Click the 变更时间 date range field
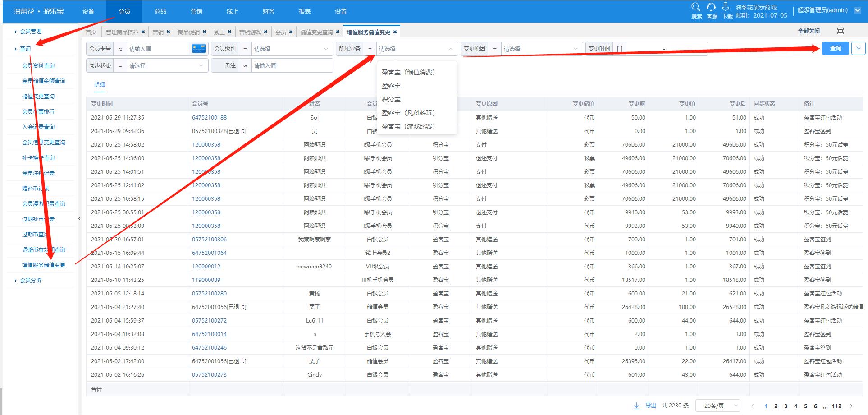868x415 pixels. click(667, 49)
